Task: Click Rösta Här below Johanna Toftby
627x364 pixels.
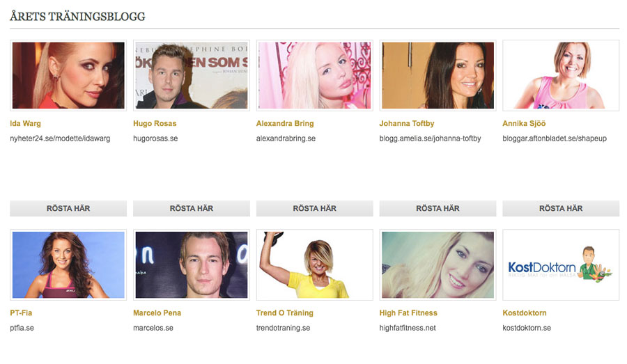Action: 438,209
